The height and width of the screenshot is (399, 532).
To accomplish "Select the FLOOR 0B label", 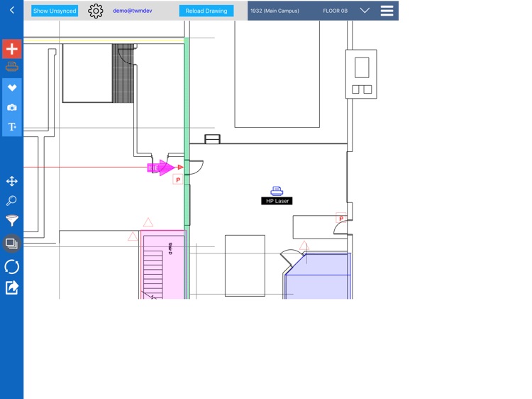I will 336,11.
